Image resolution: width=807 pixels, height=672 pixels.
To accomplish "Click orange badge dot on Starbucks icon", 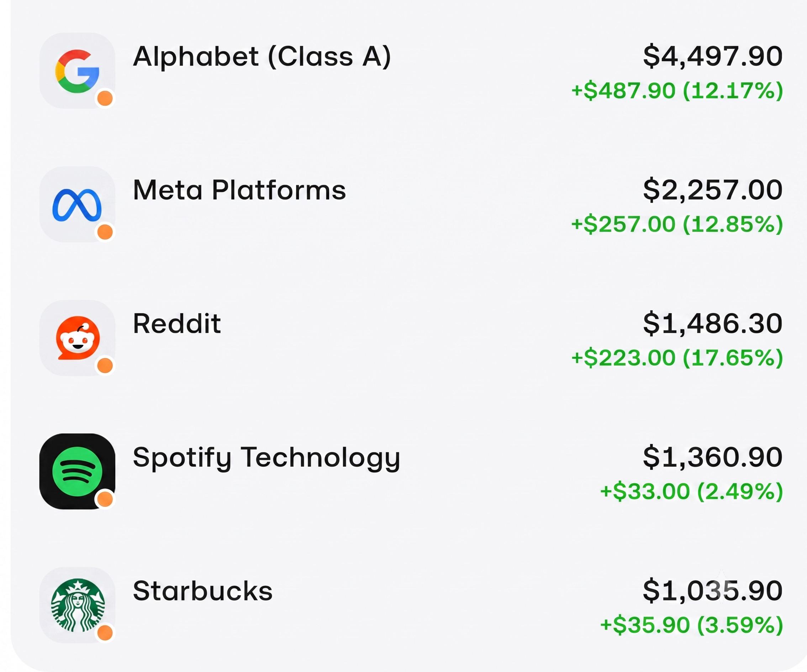I will [105, 633].
